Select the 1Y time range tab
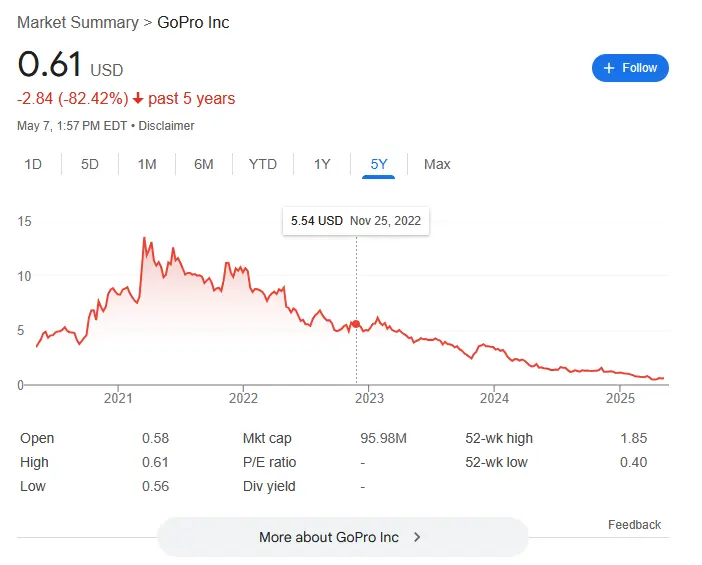The image size is (702, 565). 322,164
